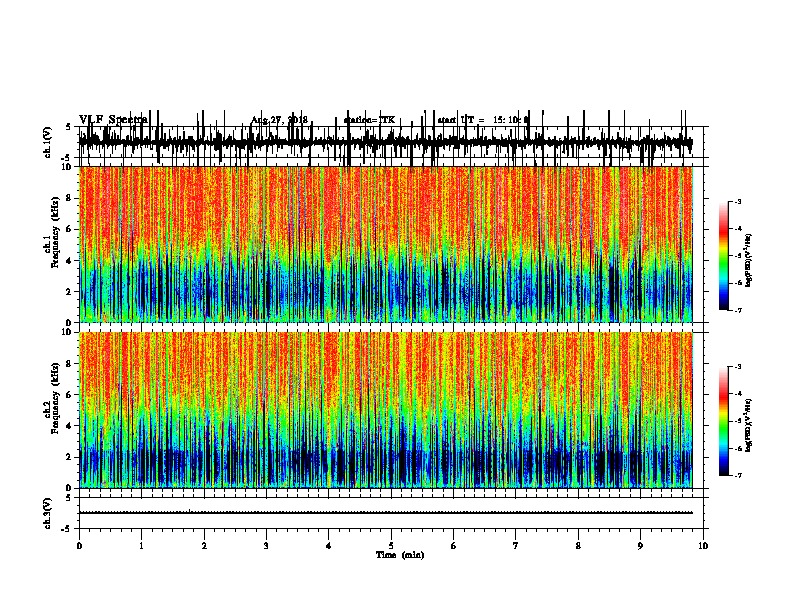Click the ch.3 flat waveform trace
The height and width of the screenshot is (612, 792).
[385, 513]
